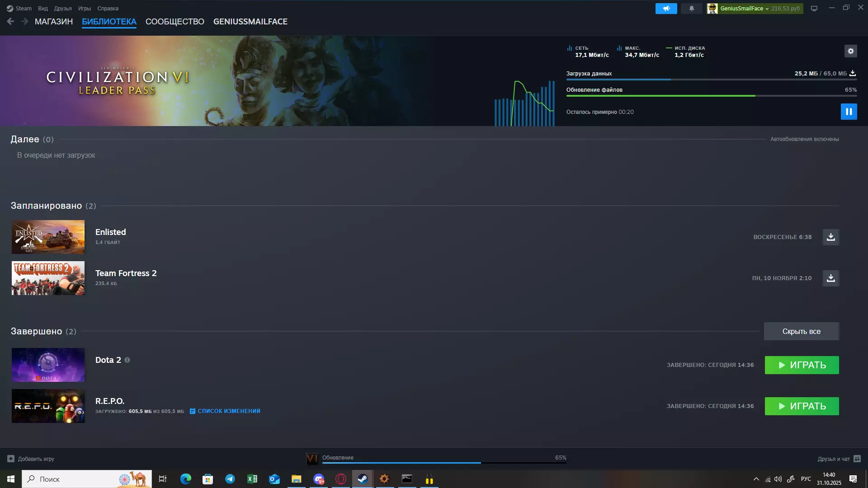The image size is (868, 488).
Task: Open the Steam menu
Action: [19, 9]
